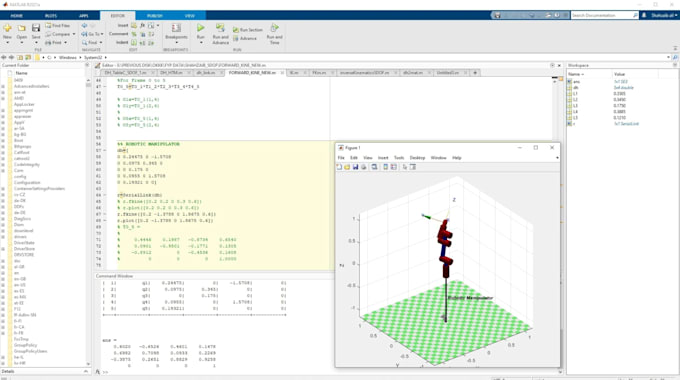
Task: Click the plus tab to add new file
Action: (475, 73)
